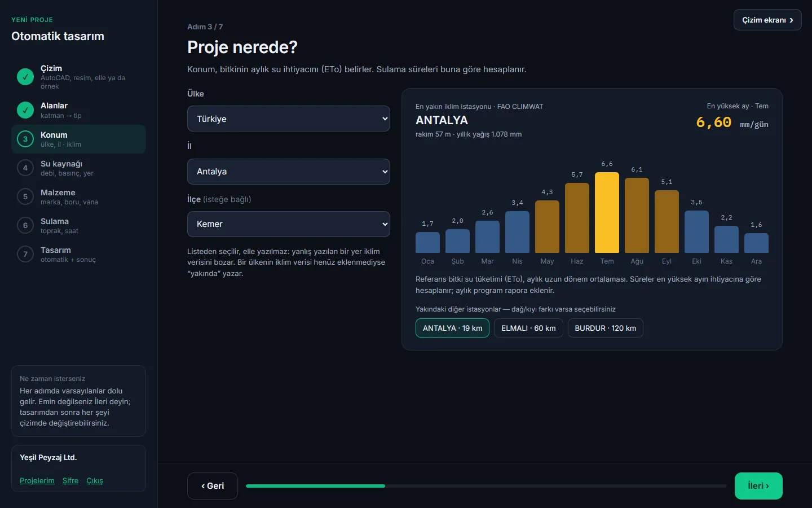Viewport: 812px width, 508px height.
Task: Click the May bar in the ETo chart
Action: (547, 226)
